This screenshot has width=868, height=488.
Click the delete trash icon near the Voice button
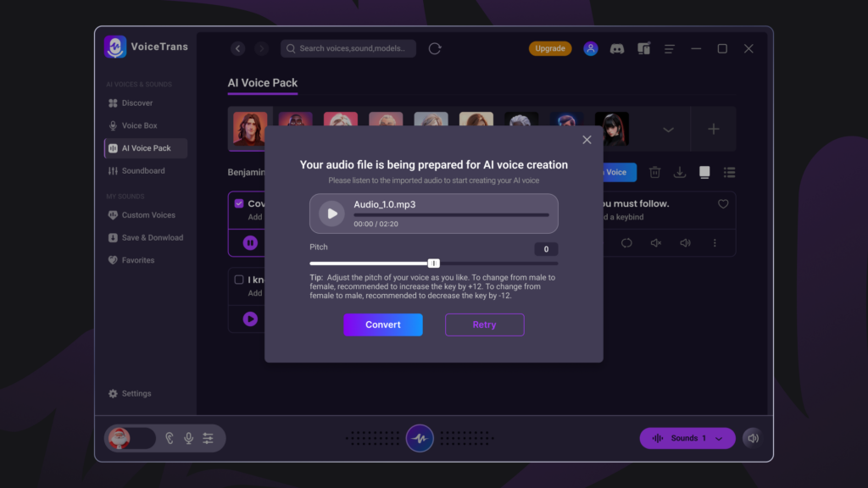coord(655,172)
